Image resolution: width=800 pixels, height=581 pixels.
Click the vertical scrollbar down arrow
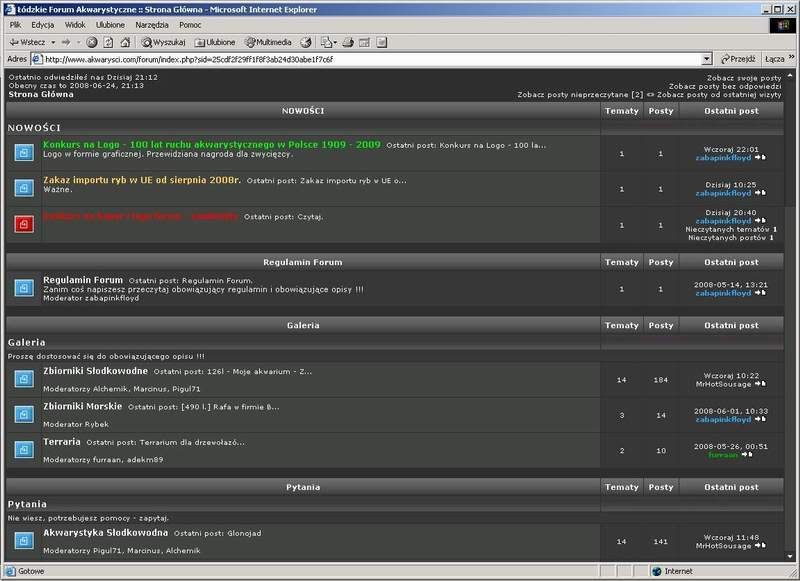click(x=791, y=555)
